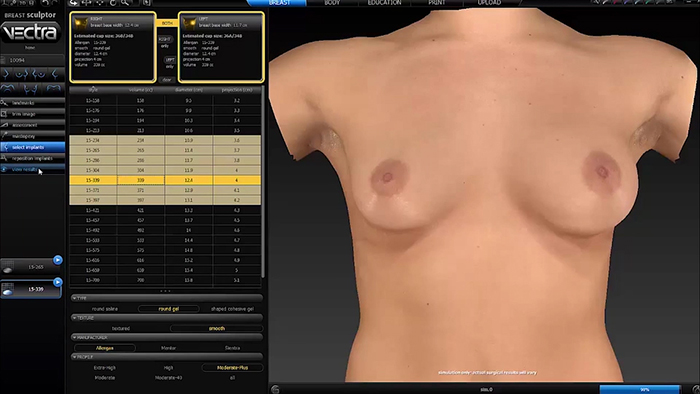Play the 15-265 implant simulation
This screenshot has width=700, height=394.
click(58, 260)
